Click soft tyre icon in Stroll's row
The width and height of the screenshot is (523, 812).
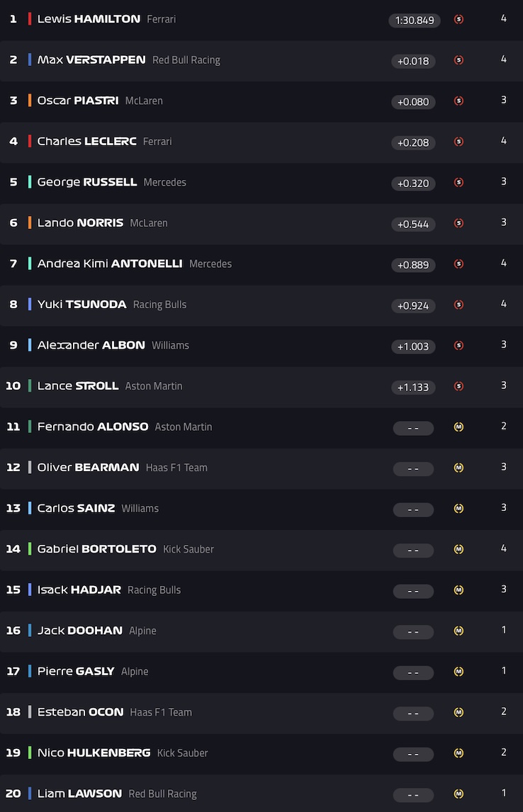[x=459, y=387]
